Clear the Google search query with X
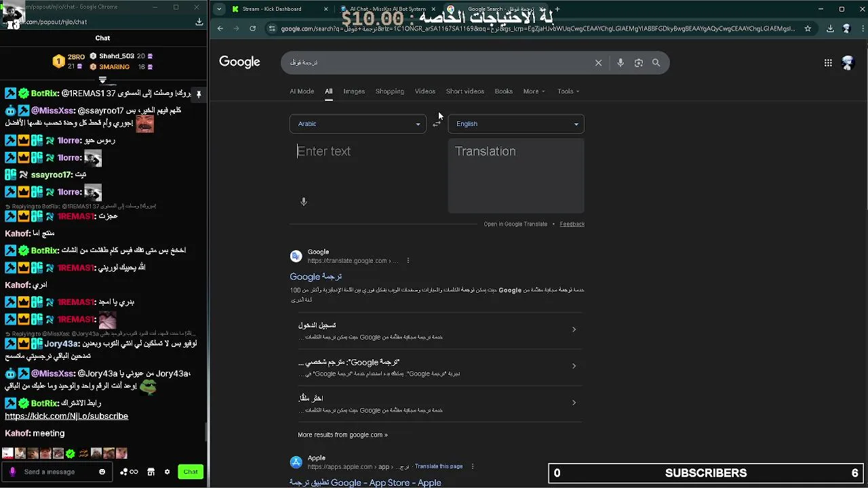 598,62
